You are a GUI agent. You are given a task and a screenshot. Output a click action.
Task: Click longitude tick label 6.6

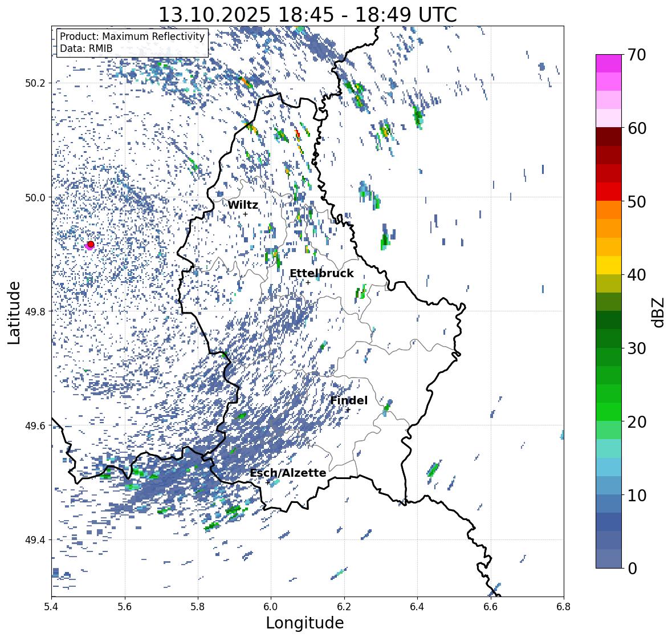coord(491,607)
